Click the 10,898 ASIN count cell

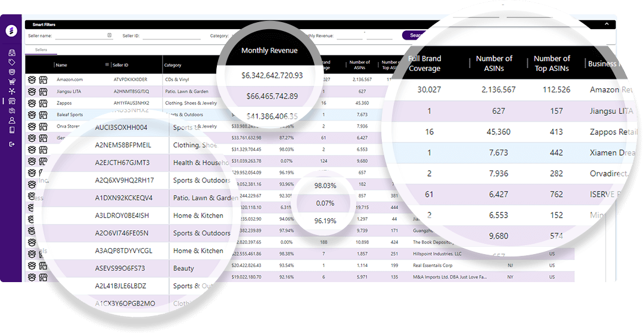click(362, 242)
